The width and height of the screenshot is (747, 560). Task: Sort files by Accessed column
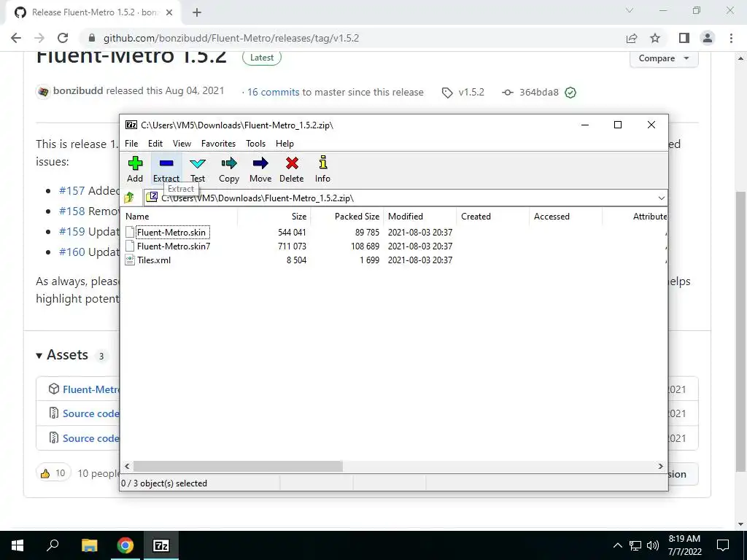tap(565, 216)
